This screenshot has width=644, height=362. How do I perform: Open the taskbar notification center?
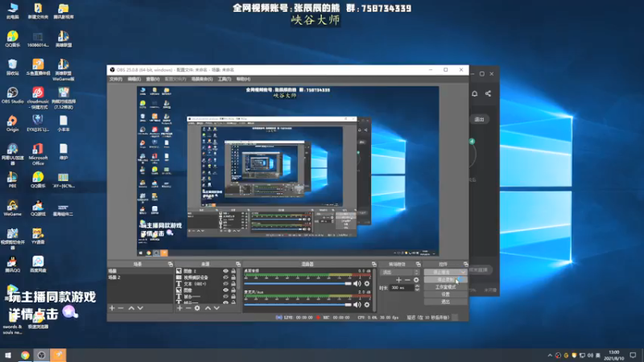coord(633,356)
